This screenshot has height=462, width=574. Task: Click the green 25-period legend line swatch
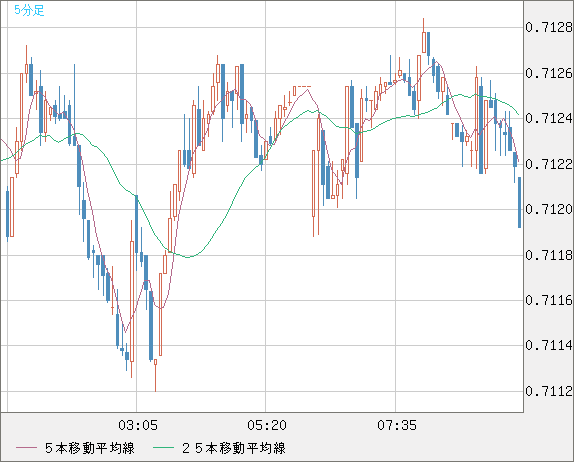163,448
